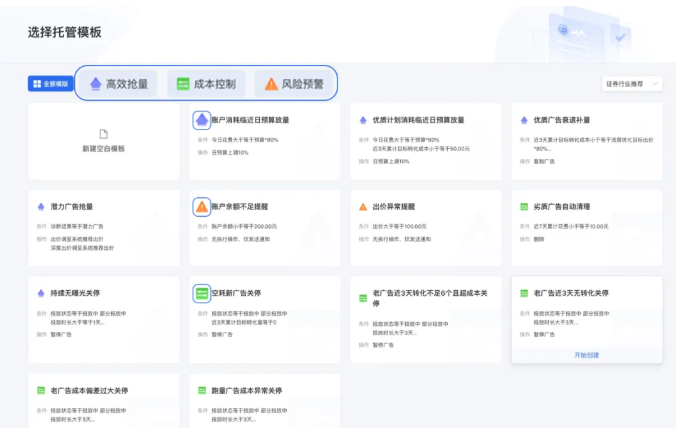Pick the 持续无曝光关停 template title
This screenshot has height=443, width=688.
click(75, 293)
